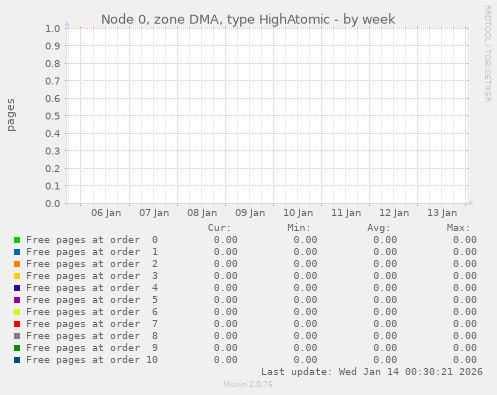The height and width of the screenshot is (395, 497).
Task: Click the order 3 yellow legend swatch
Action: click(x=17, y=276)
